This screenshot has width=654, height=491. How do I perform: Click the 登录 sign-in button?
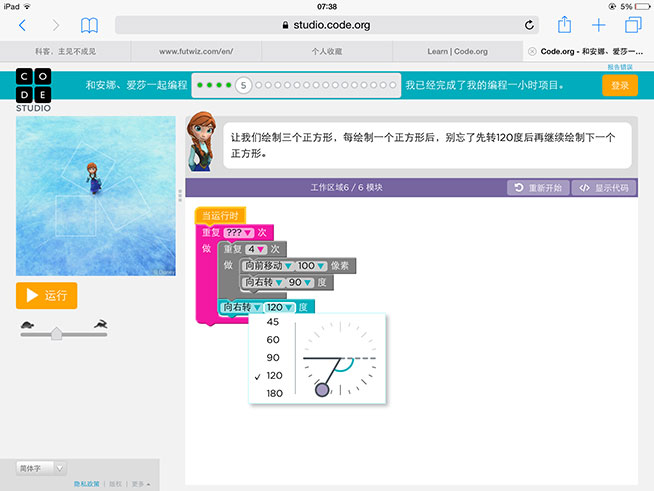coord(619,86)
